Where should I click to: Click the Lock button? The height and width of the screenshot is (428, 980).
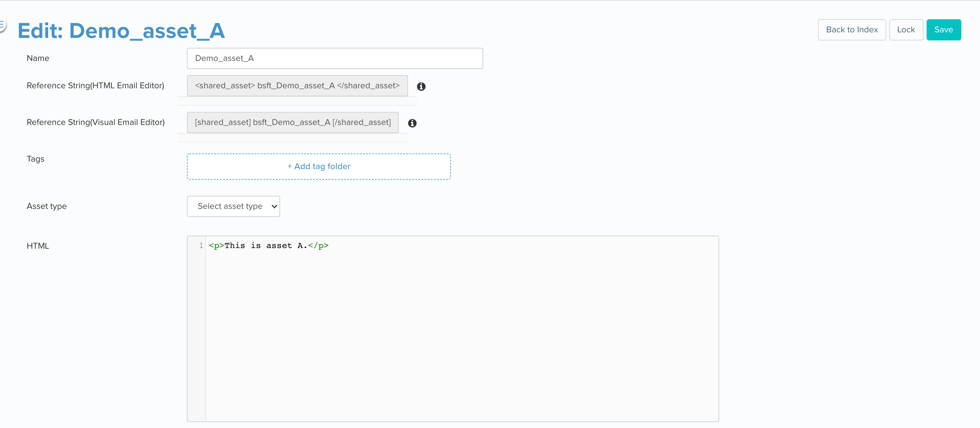(x=906, y=29)
